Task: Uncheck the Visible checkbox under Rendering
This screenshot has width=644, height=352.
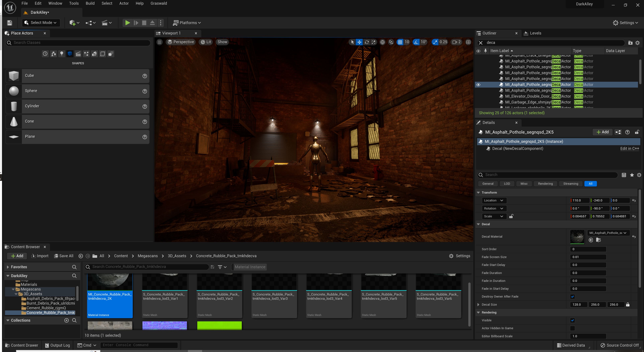Action: [x=572, y=320]
